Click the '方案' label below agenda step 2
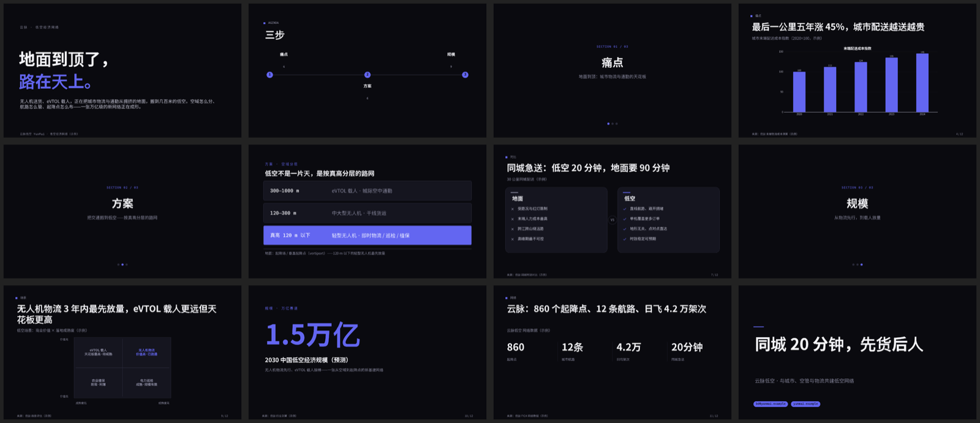Viewport: 980px width, 423px height. [x=367, y=86]
